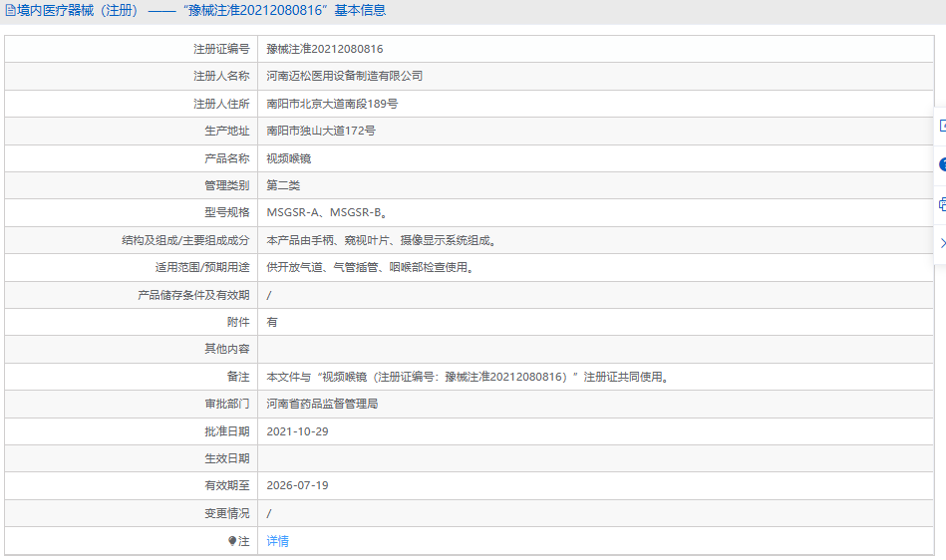Click model spec value MSGSR-A、MSGSR-B。
Image resolution: width=946 pixels, height=560 pixels.
(327, 213)
